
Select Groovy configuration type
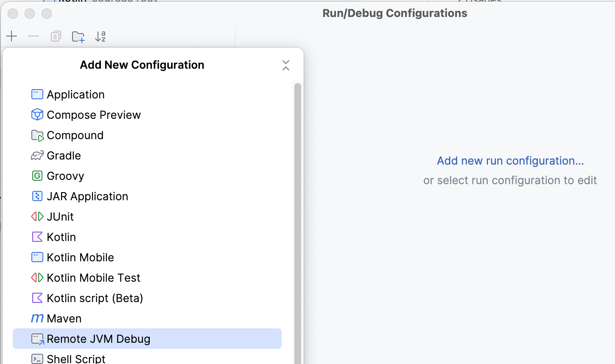coord(147,176)
